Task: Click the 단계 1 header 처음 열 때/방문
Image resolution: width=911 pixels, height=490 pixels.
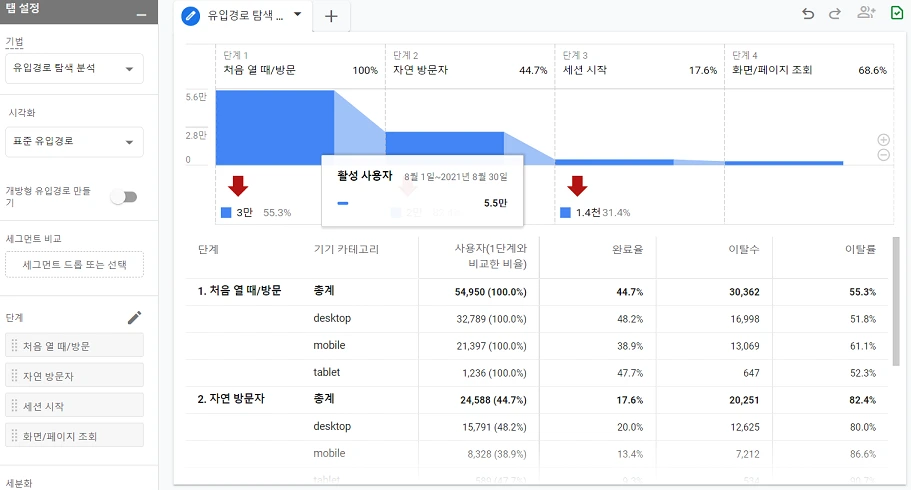Action: pyautogui.click(x=260, y=70)
